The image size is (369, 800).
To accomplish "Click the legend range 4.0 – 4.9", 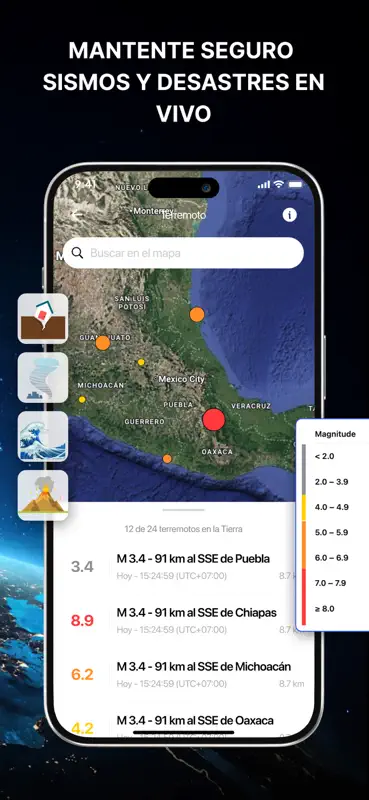I will tap(331, 507).
